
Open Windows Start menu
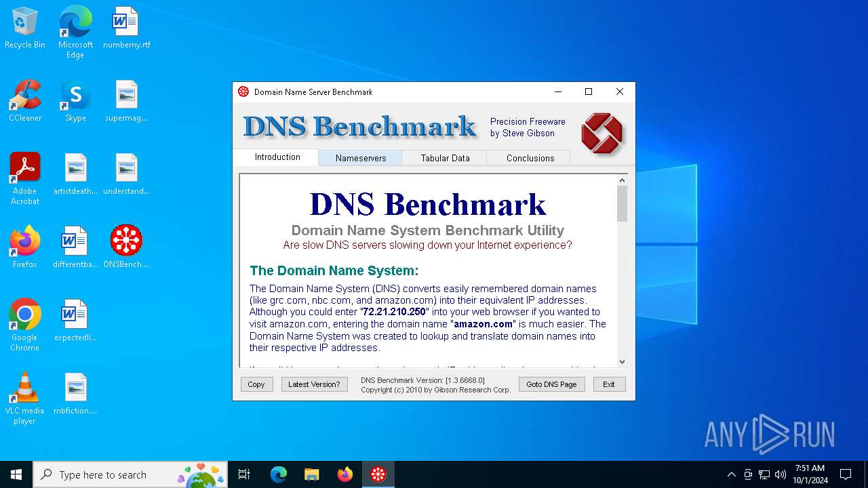click(x=16, y=474)
